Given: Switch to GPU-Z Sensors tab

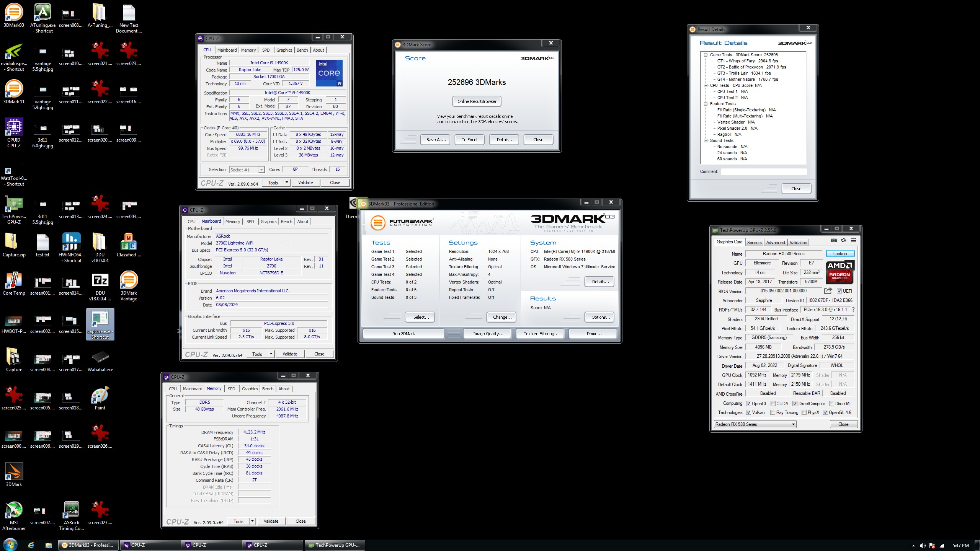Looking at the screenshot, I should pyautogui.click(x=754, y=243).
